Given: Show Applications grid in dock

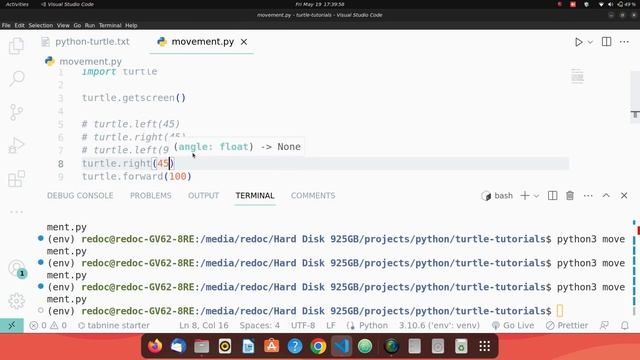Looking at the screenshot, I should click(x=484, y=346).
